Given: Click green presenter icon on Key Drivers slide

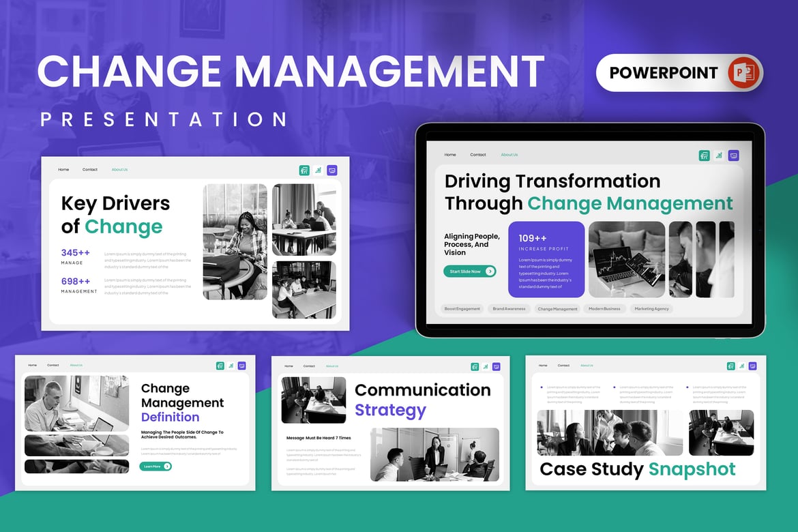Looking at the screenshot, I should click(x=304, y=171).
